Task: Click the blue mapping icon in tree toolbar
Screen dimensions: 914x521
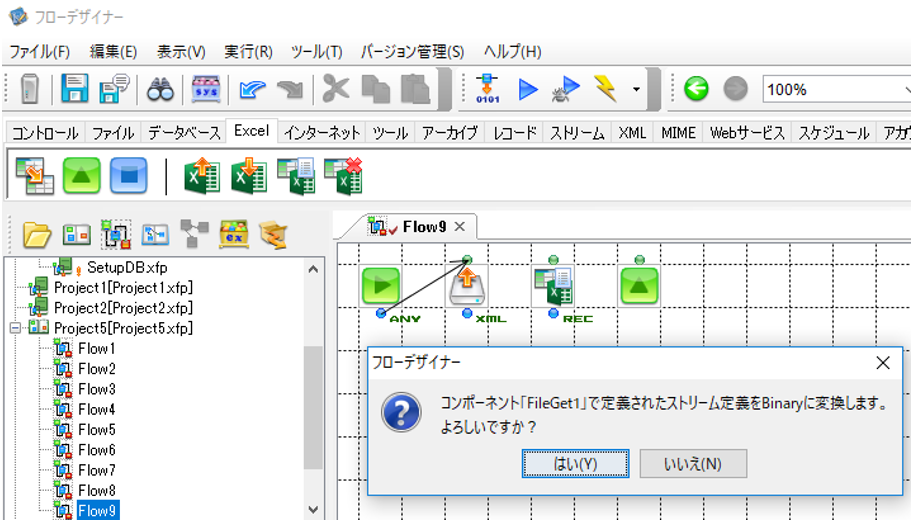Action: (155, 235)
